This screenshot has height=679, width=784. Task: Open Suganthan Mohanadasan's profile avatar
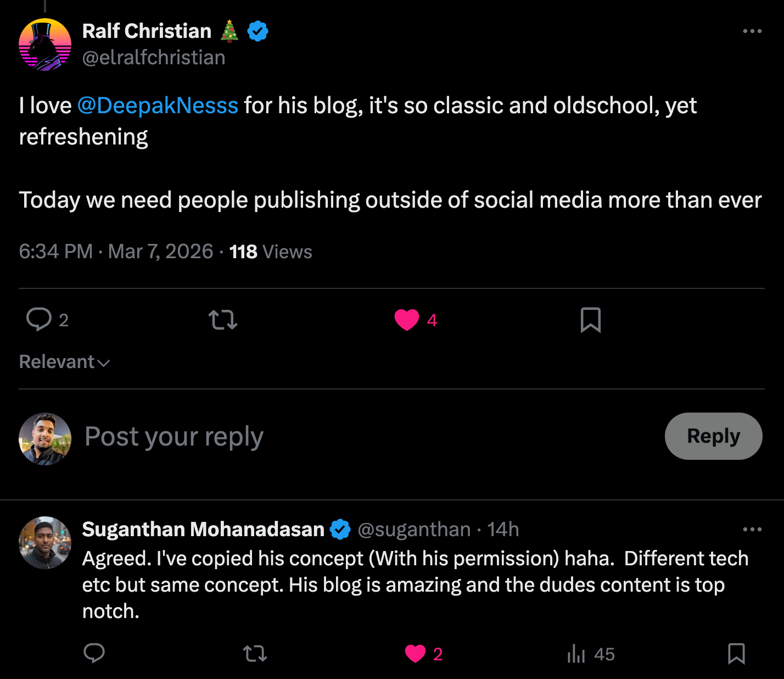pyautogui.click(x=45, y=543)
